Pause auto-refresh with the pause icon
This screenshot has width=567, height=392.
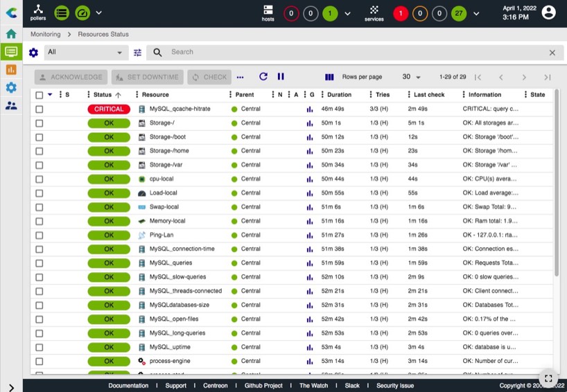click(x=281, y=77)
